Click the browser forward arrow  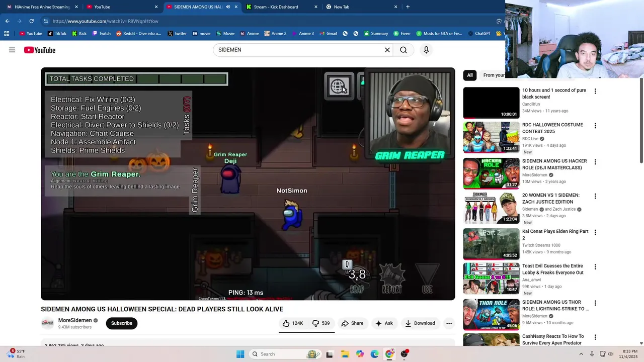(20, 21)
